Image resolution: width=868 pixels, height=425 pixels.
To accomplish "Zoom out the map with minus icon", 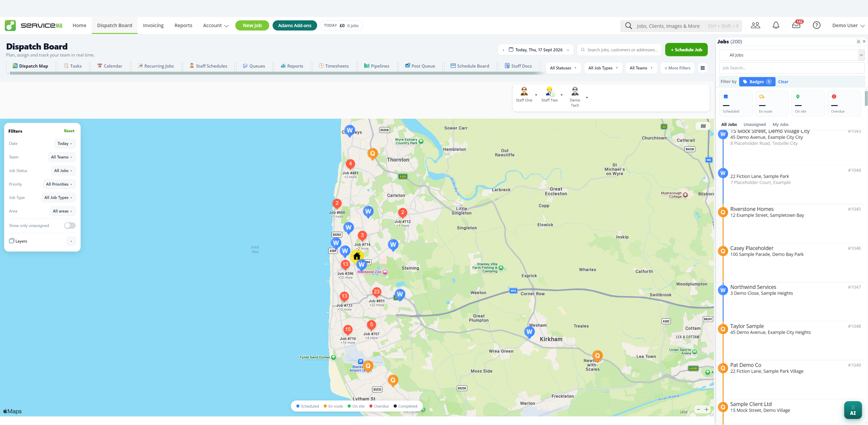I will pyautogui.click(x=698, y=409).
